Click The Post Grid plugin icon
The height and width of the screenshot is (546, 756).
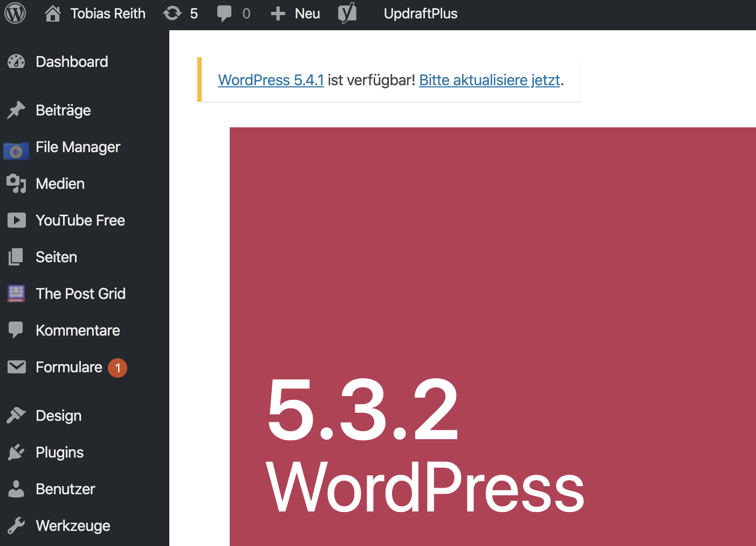click(16, 294)
